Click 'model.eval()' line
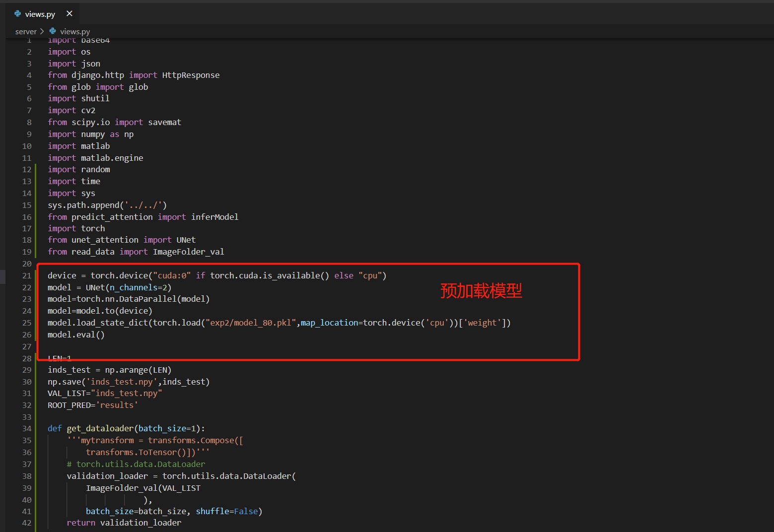Screen dimensions: 774x532 point(76,334)
